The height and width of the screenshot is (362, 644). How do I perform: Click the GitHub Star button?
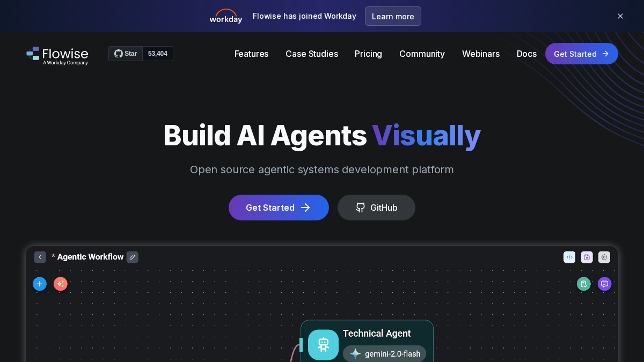126,54
